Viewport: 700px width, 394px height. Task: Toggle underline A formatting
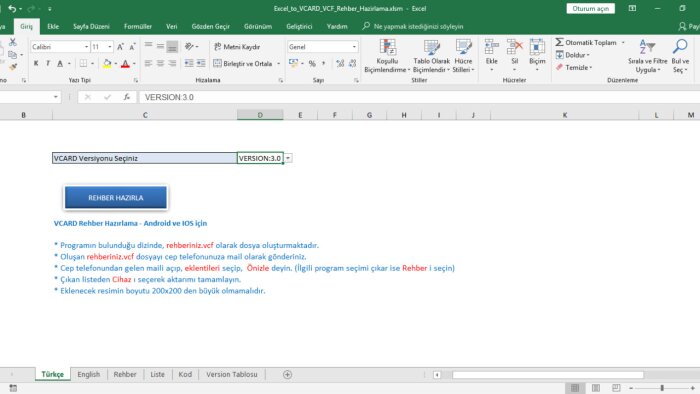(60, 64)
